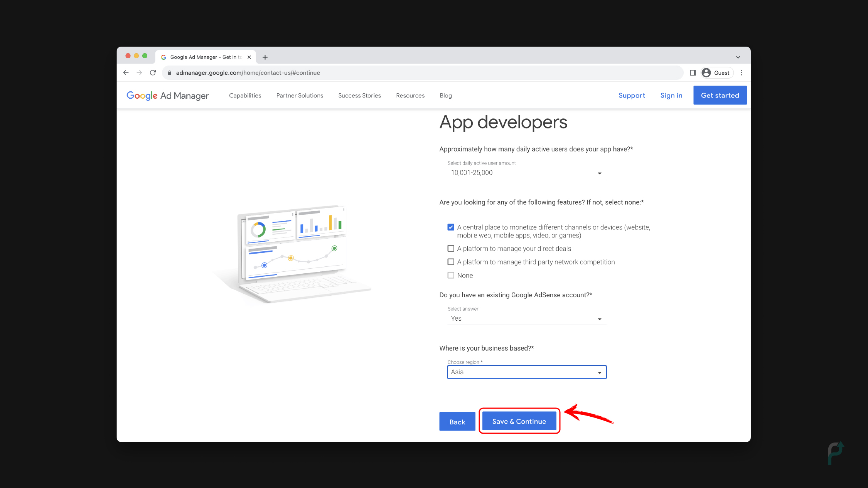Open the Choose region dropdown
The height and width of the screenshot is (488, 868).
pos(526,372)
